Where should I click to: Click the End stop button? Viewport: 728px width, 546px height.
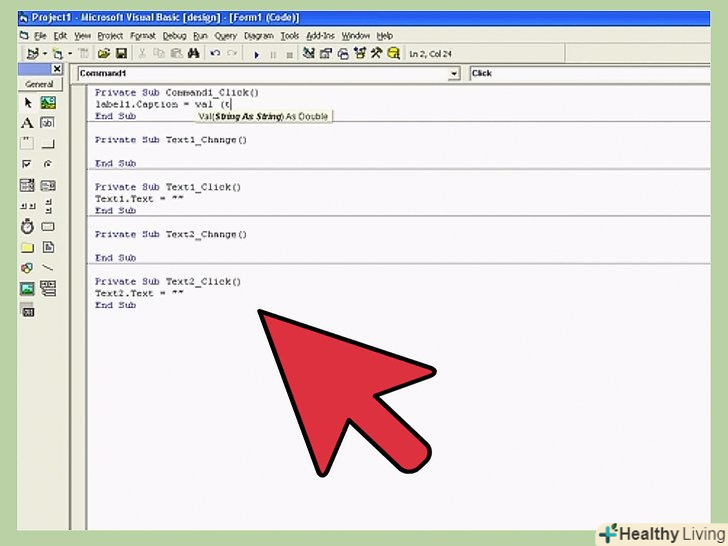[x=290, y=55]
